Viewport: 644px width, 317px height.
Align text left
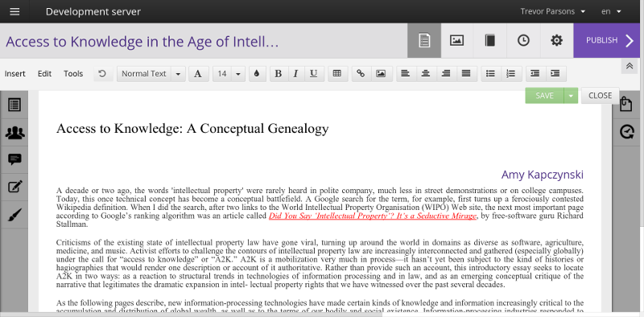click(406, 74)
